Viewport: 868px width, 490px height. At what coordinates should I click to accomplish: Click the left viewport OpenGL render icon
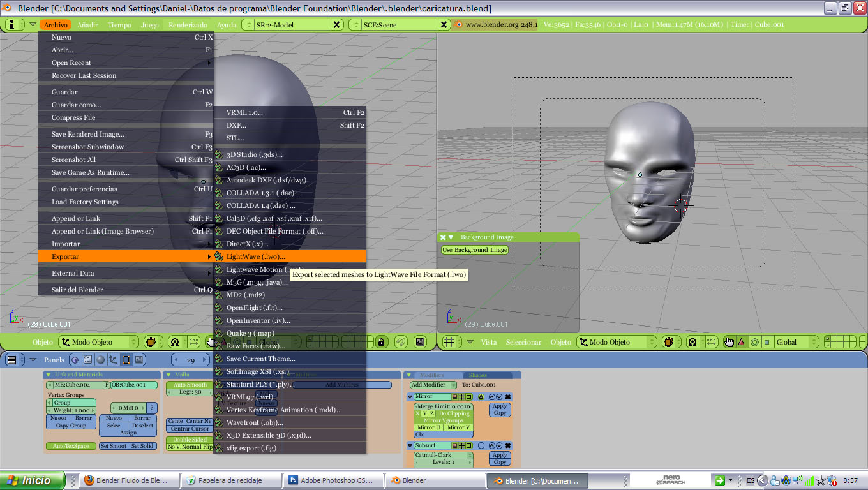point(420,342)
